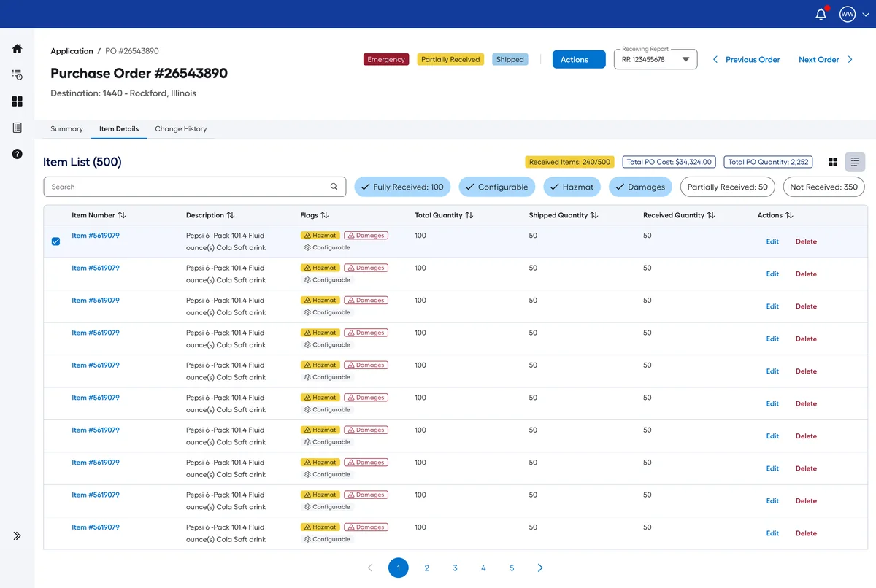Uncheck the selected row's checkbox

tap(55, 241)
